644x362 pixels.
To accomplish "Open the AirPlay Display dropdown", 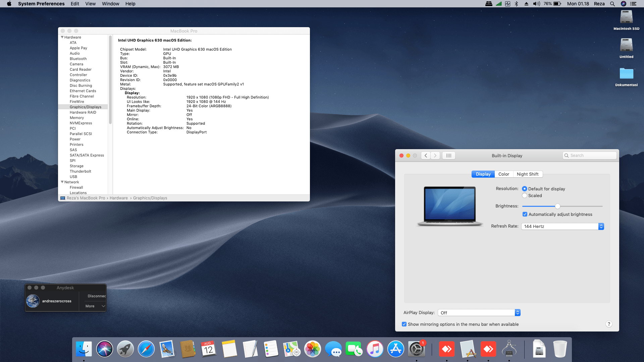I will [x=479, y=313].
